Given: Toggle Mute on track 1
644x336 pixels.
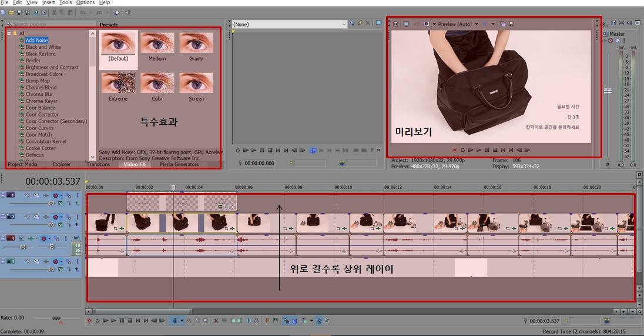Looking at the screenshot, I should (68, 195).
